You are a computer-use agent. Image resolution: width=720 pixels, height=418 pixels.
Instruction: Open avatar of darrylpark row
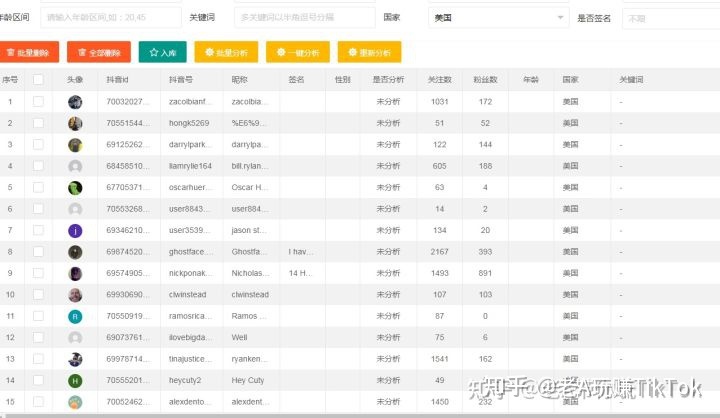click(75, 145)
